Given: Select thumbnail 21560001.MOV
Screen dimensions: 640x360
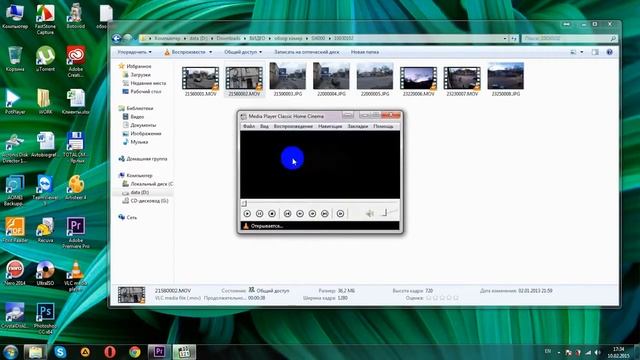Looking at the screenshot, I should (x=200, y=81).
